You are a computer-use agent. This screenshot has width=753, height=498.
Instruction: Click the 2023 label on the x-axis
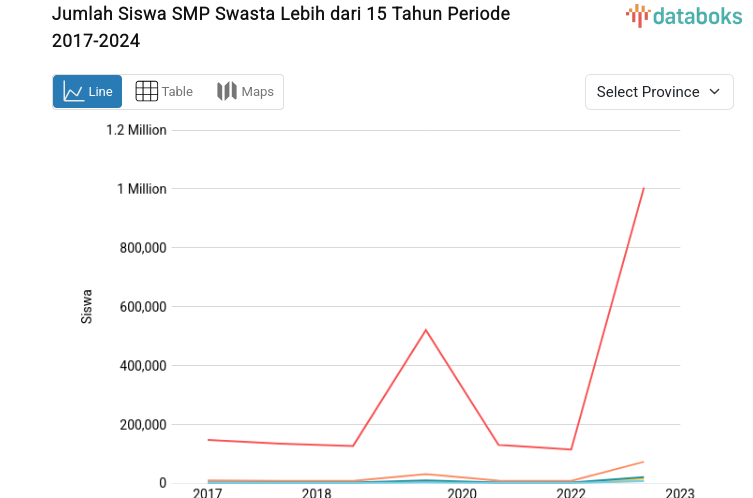pyautogui.click(x=679, y=492)
